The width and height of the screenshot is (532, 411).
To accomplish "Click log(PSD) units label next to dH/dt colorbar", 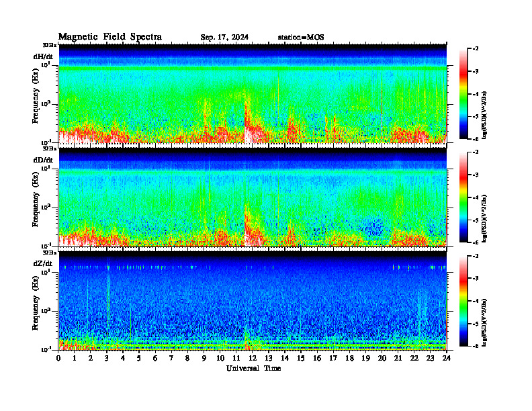I will point(484,115).
